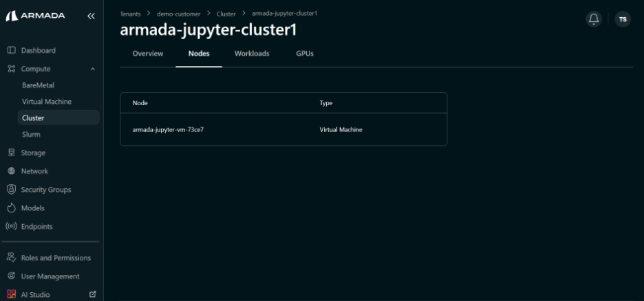
Task: Click the Storage icon
Action: tap(12, 153)
